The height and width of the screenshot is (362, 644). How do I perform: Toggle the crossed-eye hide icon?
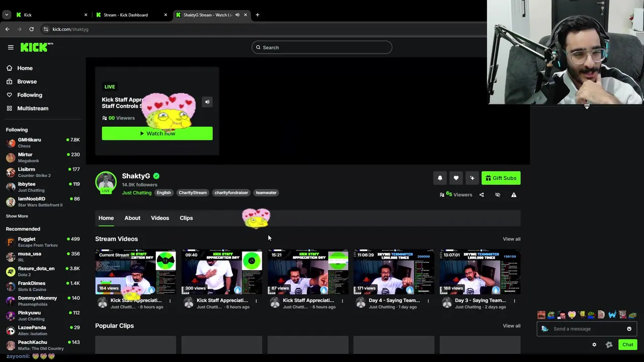click(x=498, y=195)
